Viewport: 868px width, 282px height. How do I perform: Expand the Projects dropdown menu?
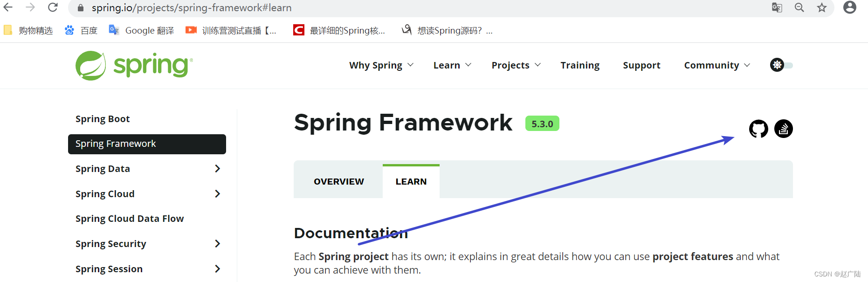(x=516, y=65)
